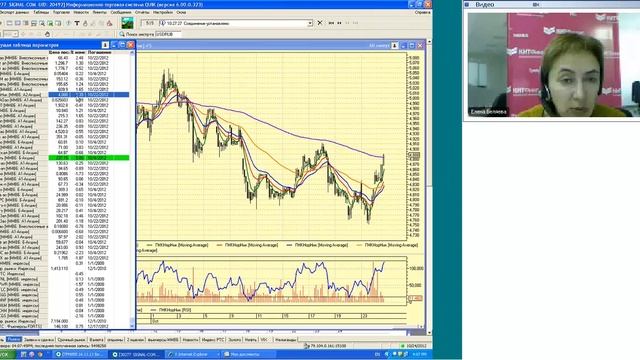The height and width of the screenshot is (360, 640).
Task: Open the Справка menu
Action: coord(422,12)
